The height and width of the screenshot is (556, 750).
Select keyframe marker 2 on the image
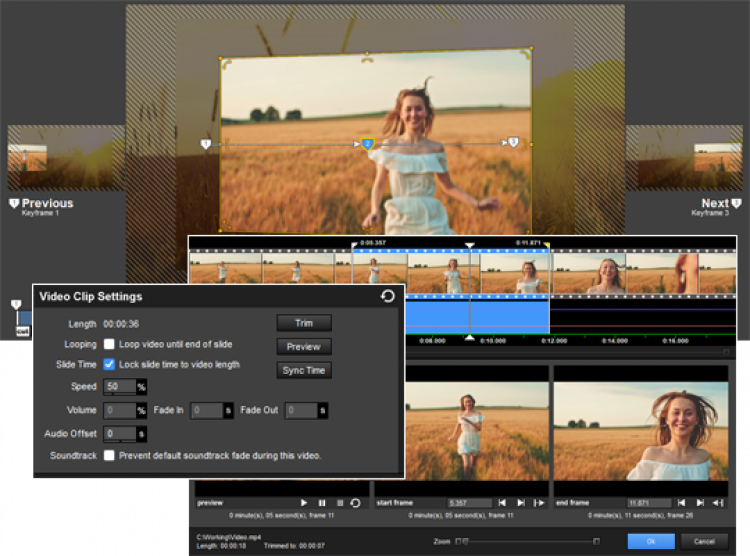click(x=367, y=145)
